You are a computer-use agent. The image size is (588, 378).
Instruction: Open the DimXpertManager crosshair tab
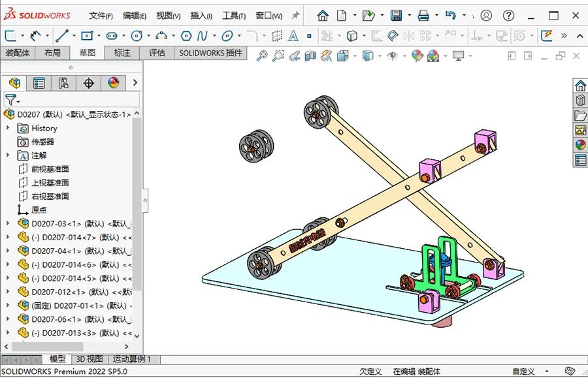click(x=88, y=83)
